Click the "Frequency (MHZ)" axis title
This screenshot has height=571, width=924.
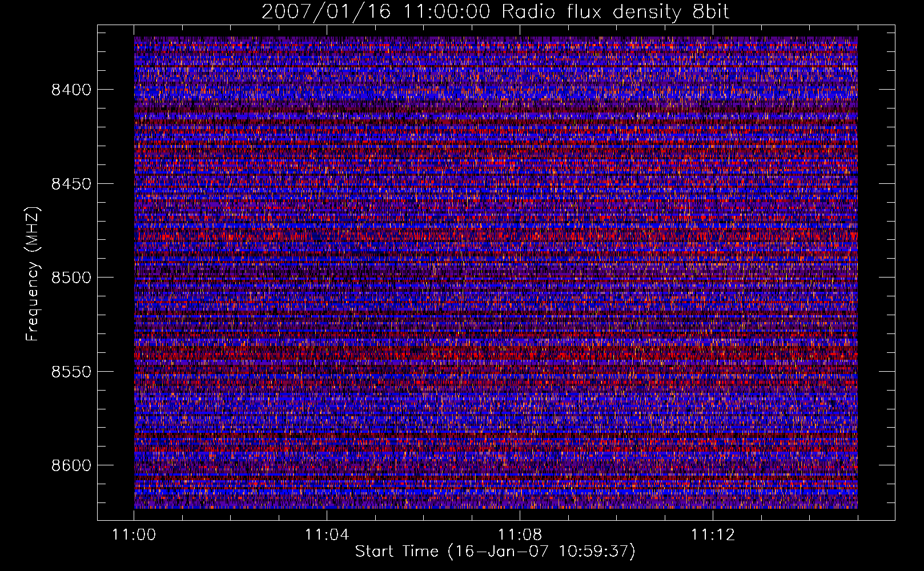tap(33, 274)
